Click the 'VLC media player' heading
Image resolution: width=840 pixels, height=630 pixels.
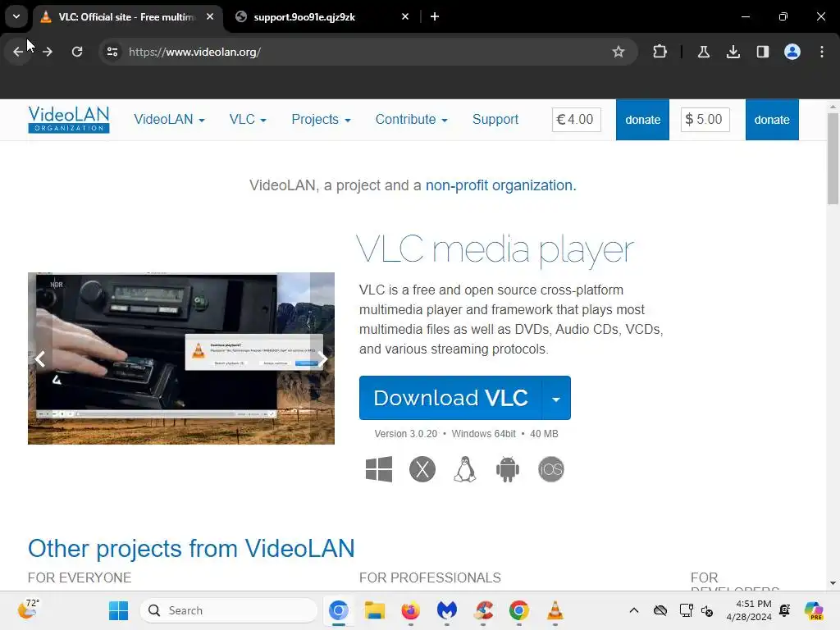(x=495, y=250)
